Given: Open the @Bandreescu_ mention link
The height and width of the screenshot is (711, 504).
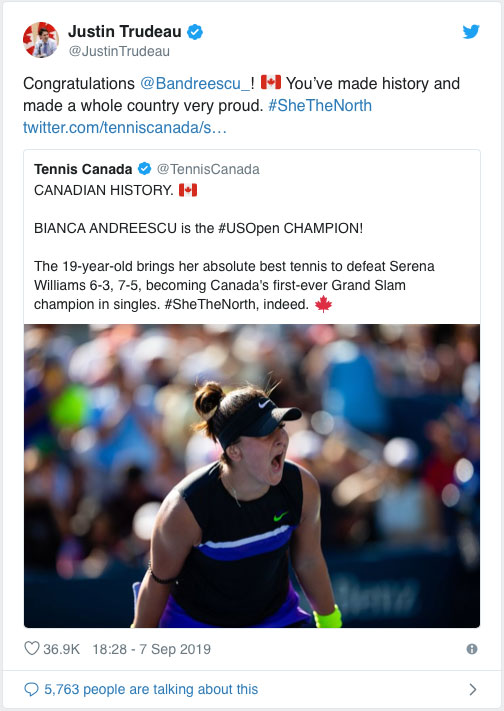Looking at the screenshot, I should pos(195,83).
